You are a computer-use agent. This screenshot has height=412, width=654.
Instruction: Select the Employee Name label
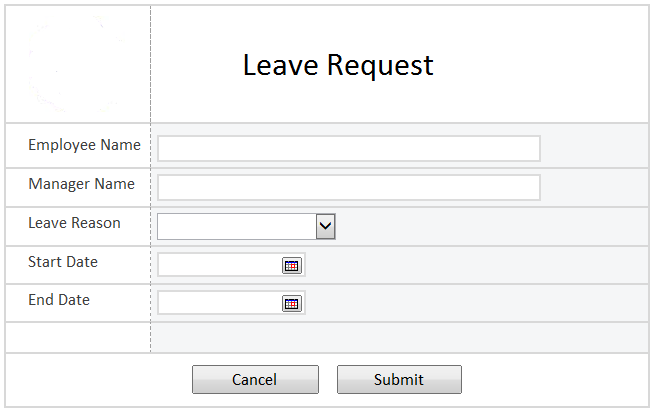(84, 145)
